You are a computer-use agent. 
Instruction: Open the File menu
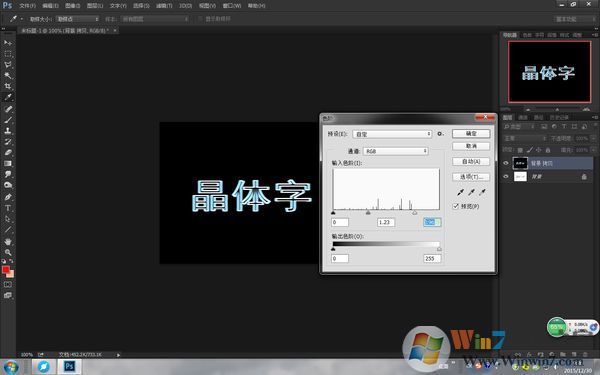pyautogui.click(x=27, y=6)
